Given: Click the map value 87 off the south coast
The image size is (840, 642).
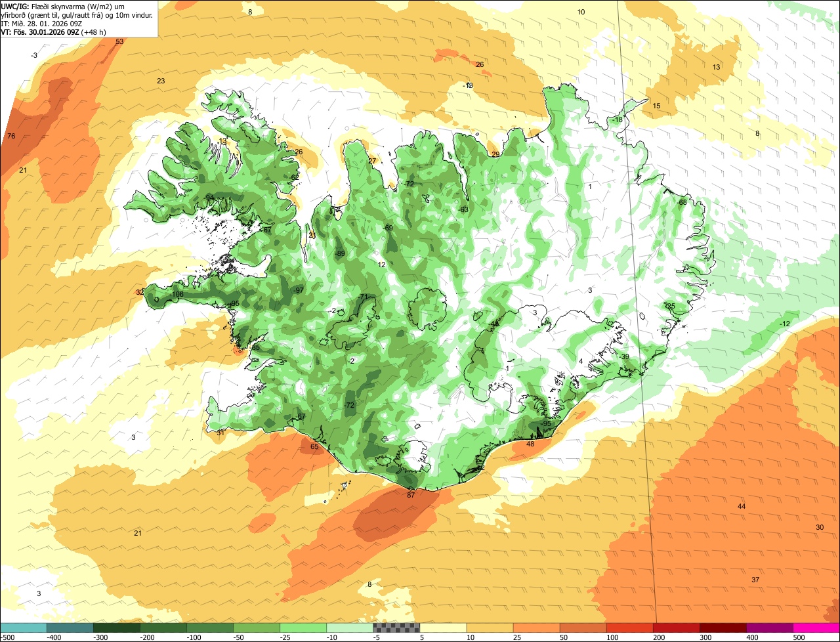Looking at the screenshot, I should tap(411, 495).
